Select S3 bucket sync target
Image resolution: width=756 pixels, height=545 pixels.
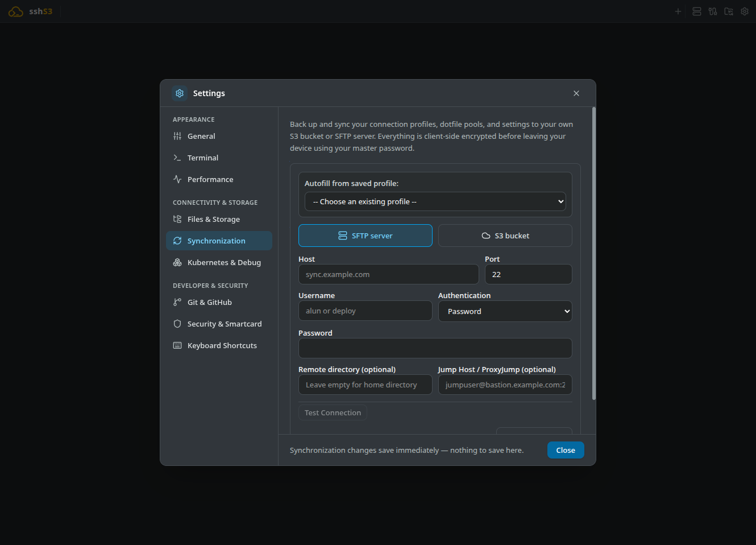click(x=505, y=236)
